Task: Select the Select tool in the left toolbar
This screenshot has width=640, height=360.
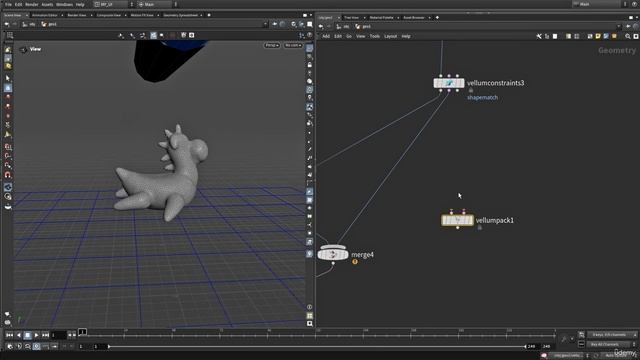Action: pyautogui.click(x=8, y=78)
